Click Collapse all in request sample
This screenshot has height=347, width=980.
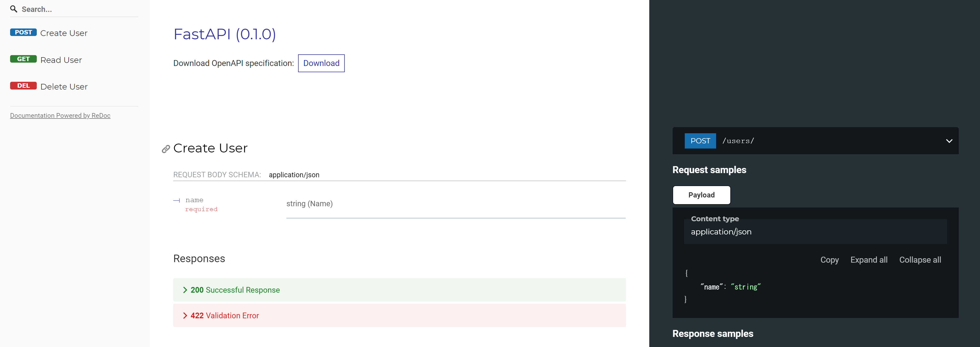920,260
